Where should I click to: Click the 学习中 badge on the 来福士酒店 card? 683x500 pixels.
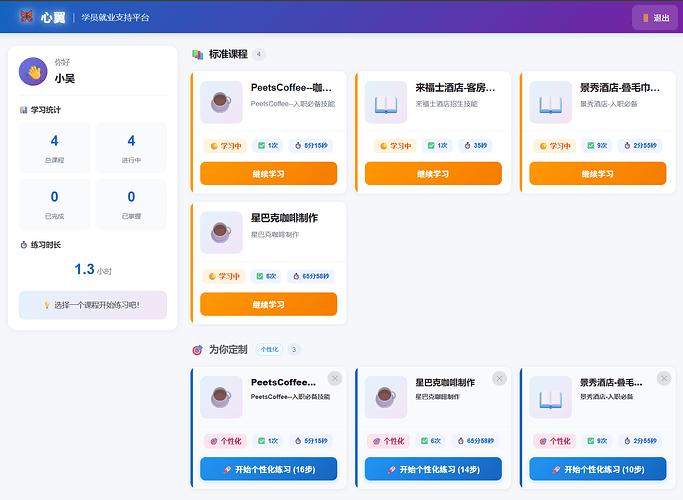[395, 146]
